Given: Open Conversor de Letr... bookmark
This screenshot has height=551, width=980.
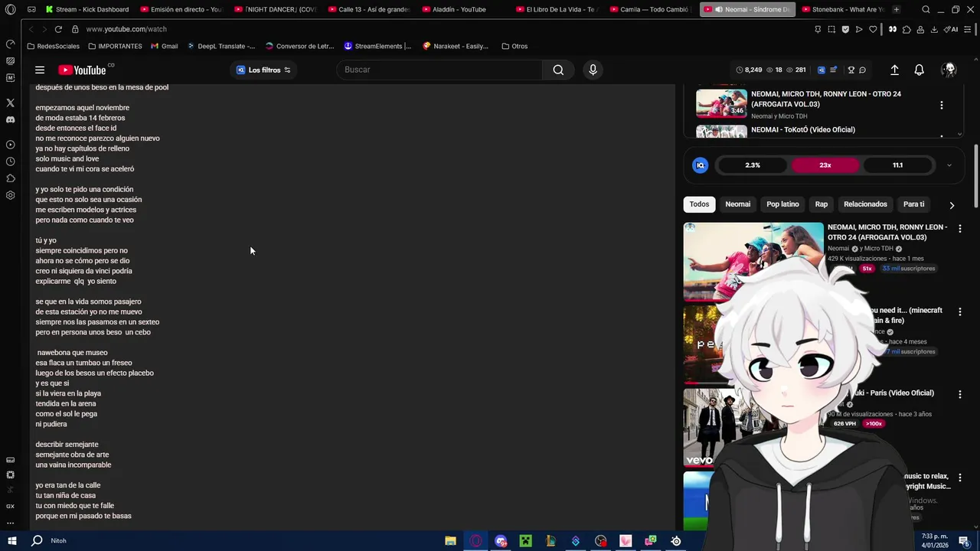Looking at the screenshot, I should click(x=299, y=46).
